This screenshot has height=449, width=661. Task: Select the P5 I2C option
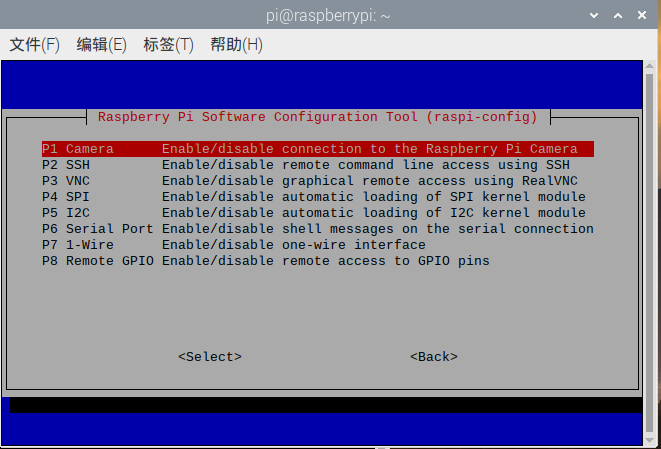(318, 213)
